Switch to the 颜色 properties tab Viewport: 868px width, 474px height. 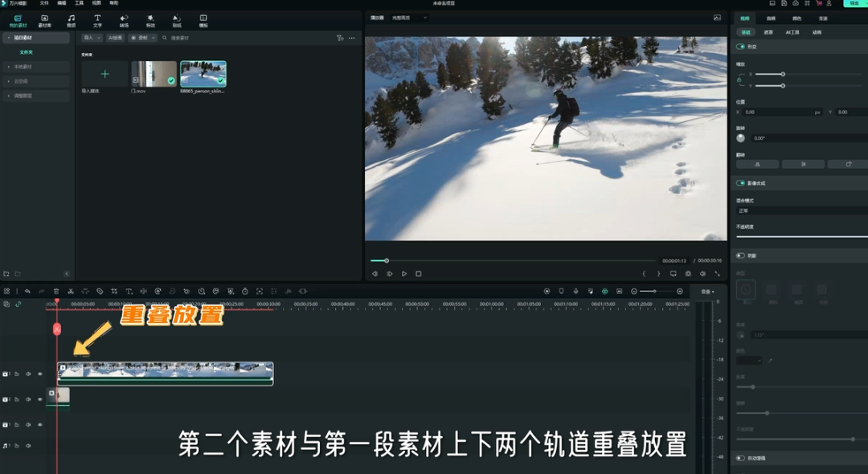click(x=796, y=18)
